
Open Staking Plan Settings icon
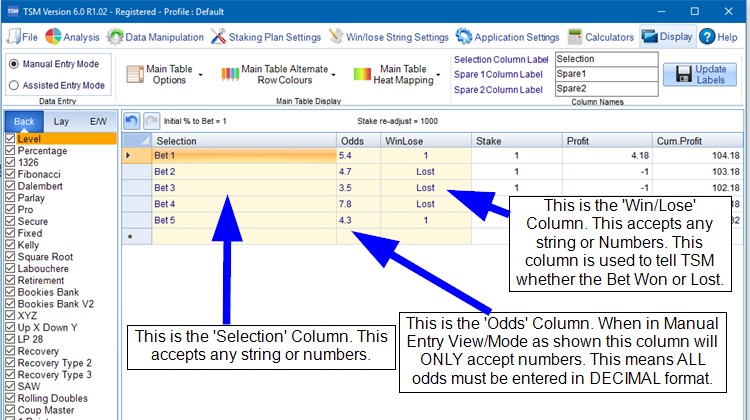pyautogui.click(x=219, y=36)
